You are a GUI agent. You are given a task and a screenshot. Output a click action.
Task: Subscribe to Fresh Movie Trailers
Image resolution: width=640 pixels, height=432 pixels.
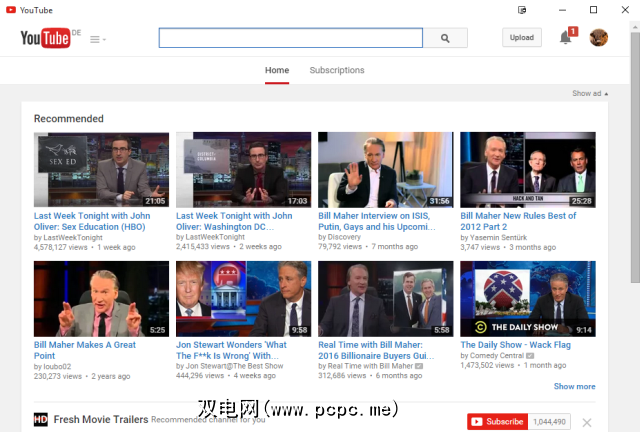(498, 421)
